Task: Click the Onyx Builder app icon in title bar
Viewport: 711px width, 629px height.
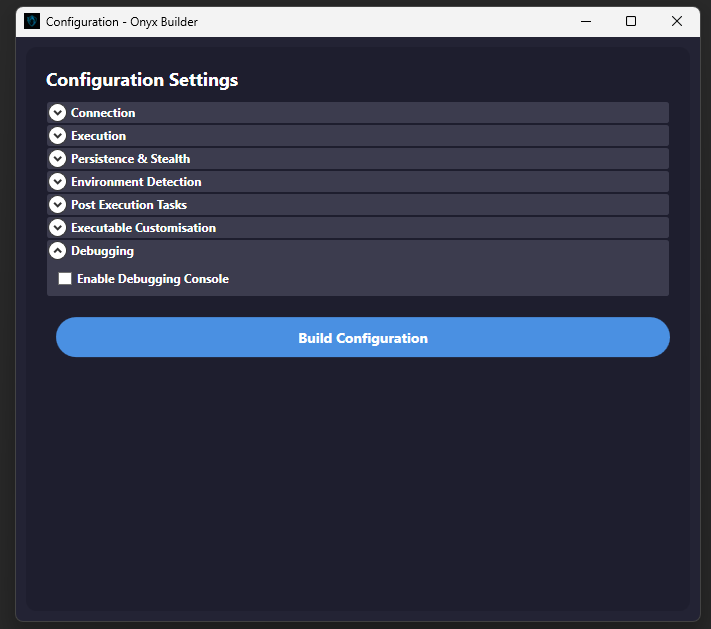Action: pos(32,21)
